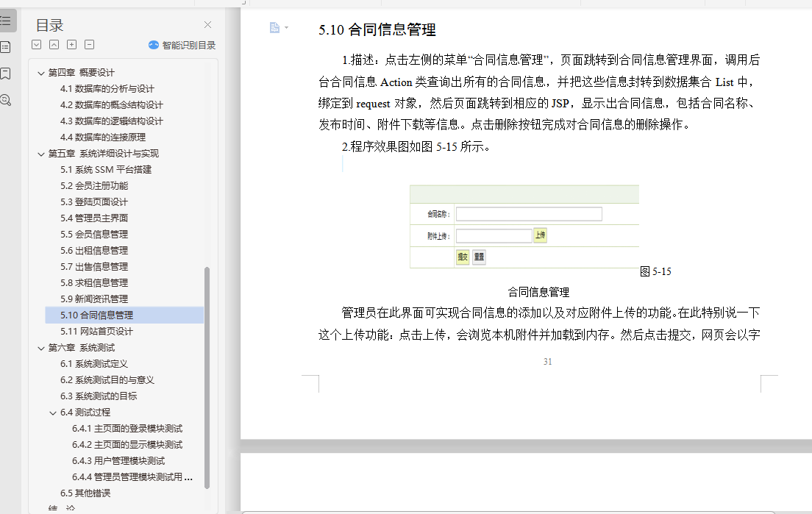812x514 pixels.
Task: Click the 智能识别目录 button
Action: coord(182,45)
